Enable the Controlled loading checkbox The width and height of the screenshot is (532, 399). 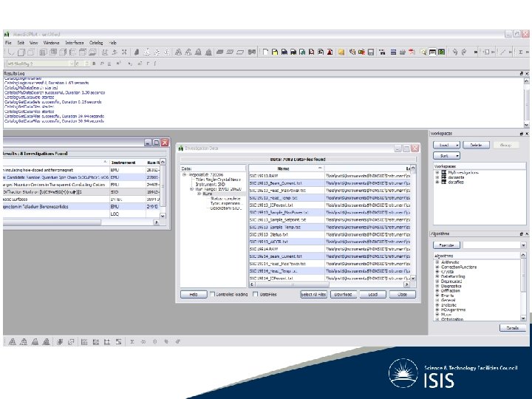pos(212,294)
